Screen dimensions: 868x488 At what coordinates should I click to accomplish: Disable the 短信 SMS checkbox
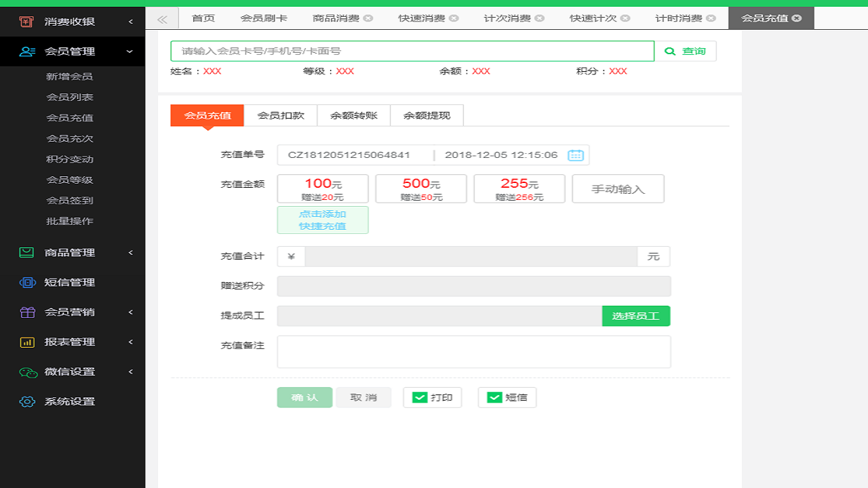pyautogui.click(x=494, y=397)
